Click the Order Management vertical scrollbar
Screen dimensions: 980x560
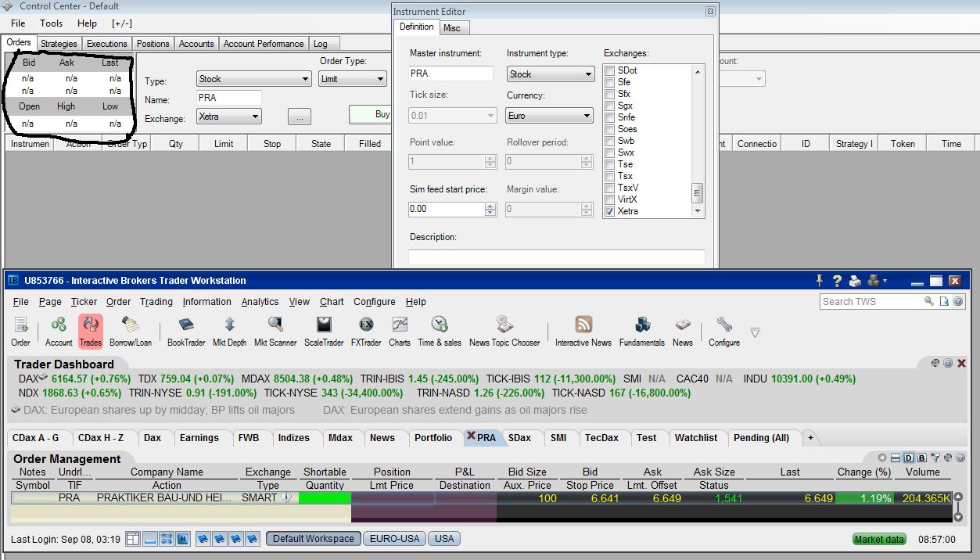pyautogui.click(x=958, y=507)
